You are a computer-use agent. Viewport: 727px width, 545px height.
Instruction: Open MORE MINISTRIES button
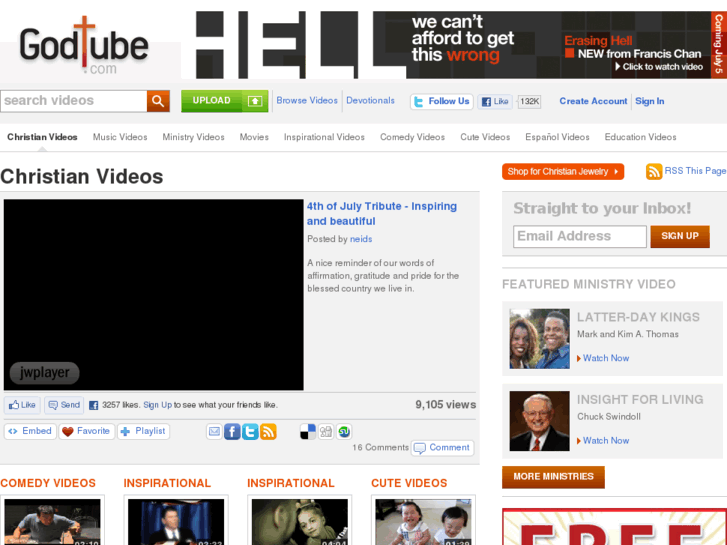[x=553, y=477]
